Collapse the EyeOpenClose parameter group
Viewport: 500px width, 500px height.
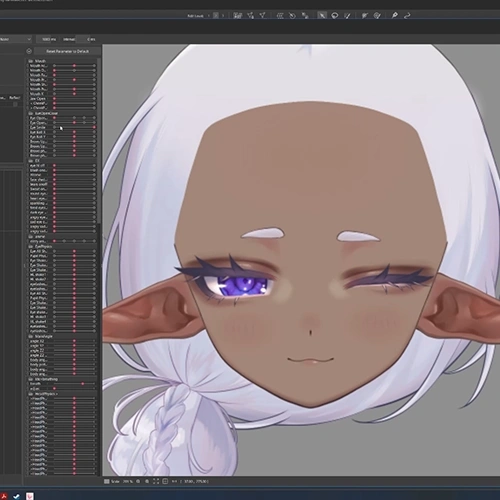(x=31, y=113)
